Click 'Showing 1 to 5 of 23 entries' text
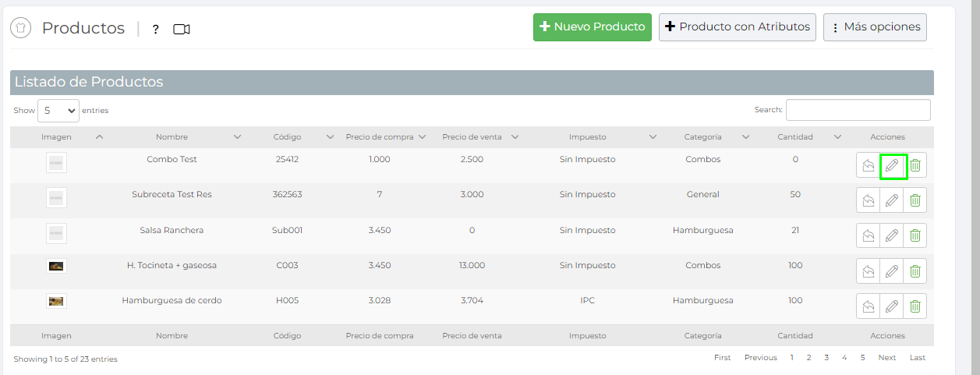 [65, 359]
